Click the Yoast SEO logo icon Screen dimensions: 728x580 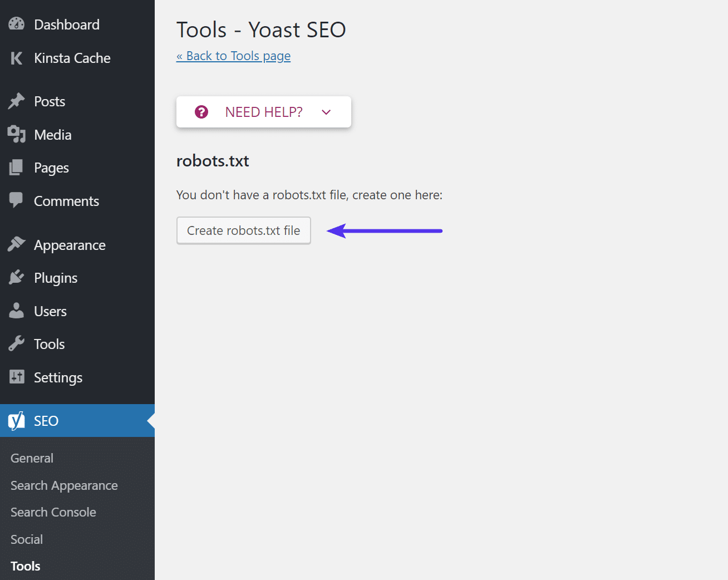click(15, 421)
